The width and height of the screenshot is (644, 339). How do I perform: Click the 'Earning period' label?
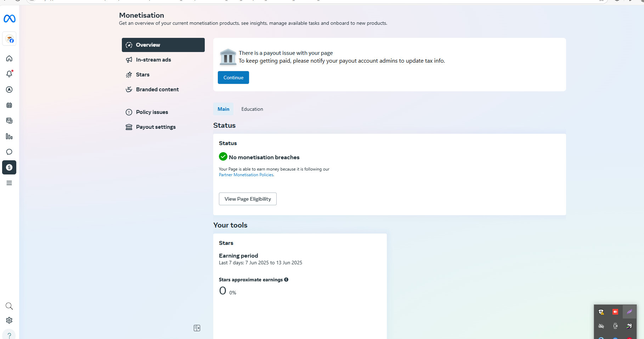[x=238, y=255]
